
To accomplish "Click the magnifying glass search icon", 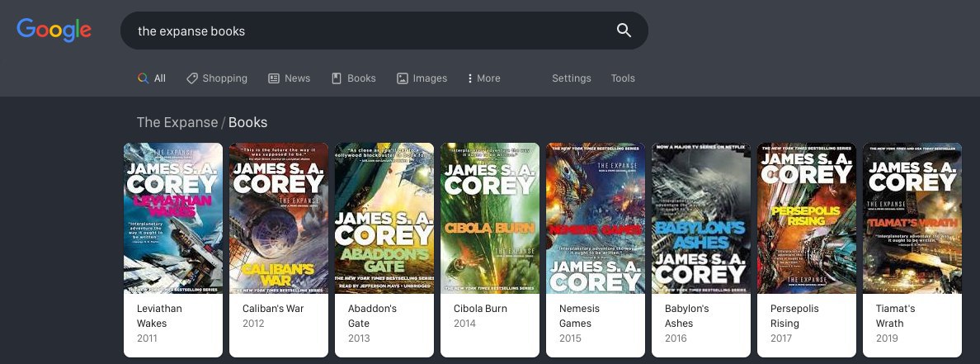I will pyautogui.click(x=624, y=30).
